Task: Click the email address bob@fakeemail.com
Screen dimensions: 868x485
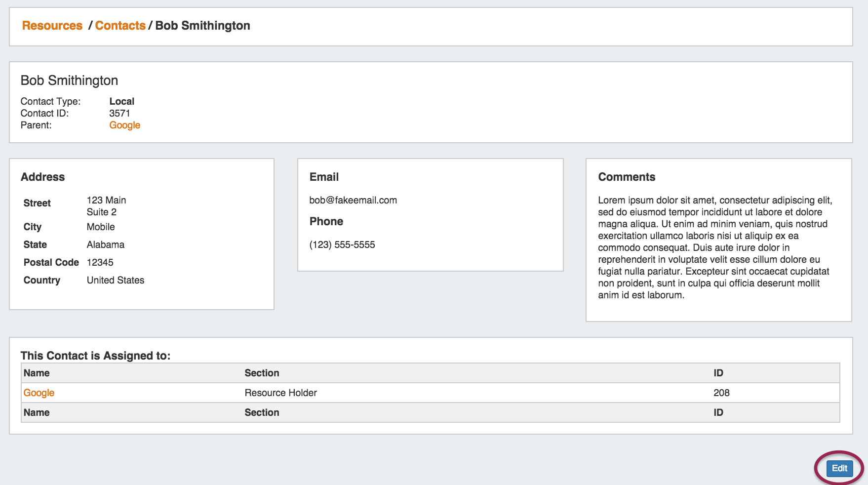Action: tap(353, 201)
